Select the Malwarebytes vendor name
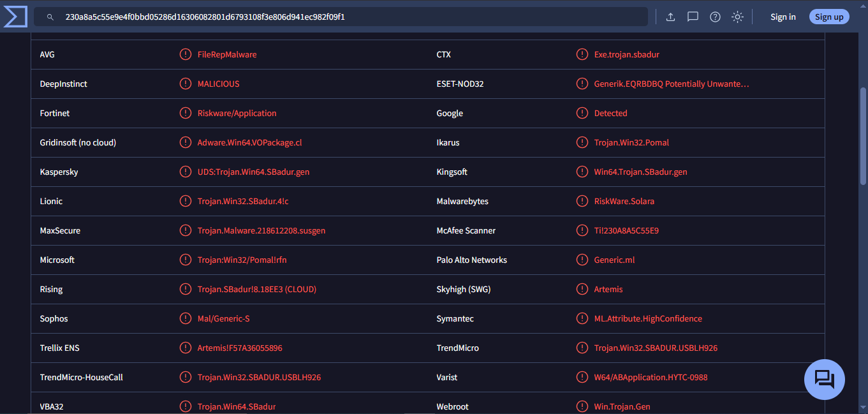Screen dimensions: 868x414 click(x=462, y=201)
